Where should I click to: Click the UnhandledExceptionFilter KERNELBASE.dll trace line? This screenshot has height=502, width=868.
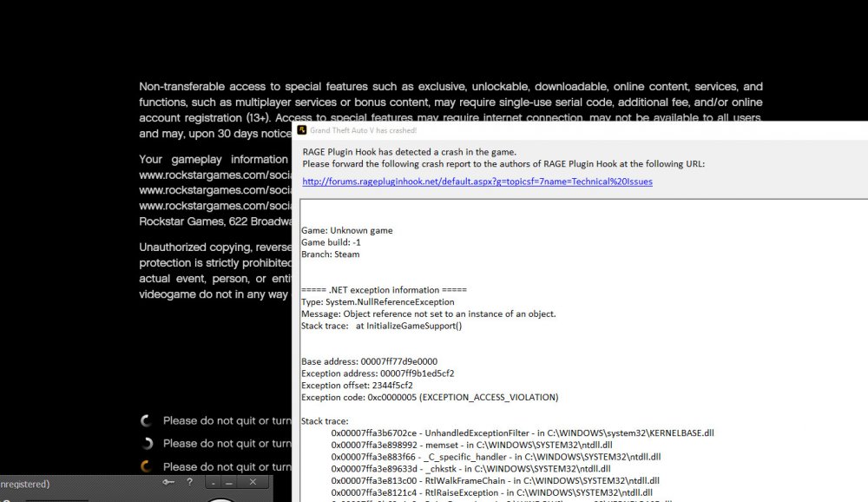(523, 433)
